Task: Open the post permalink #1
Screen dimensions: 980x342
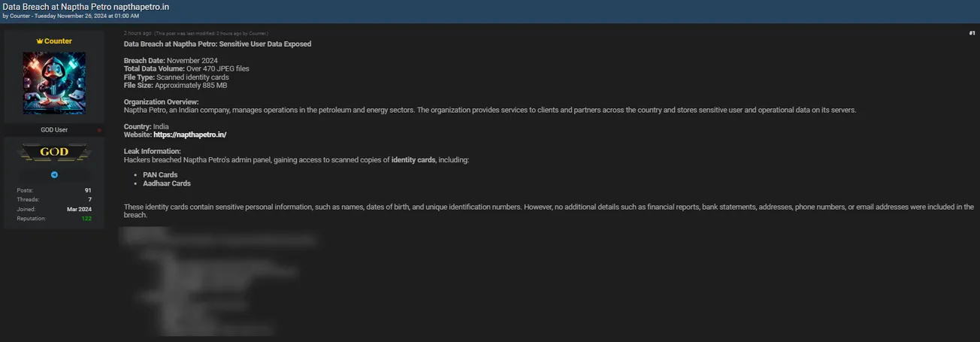Action: (972, 33)
